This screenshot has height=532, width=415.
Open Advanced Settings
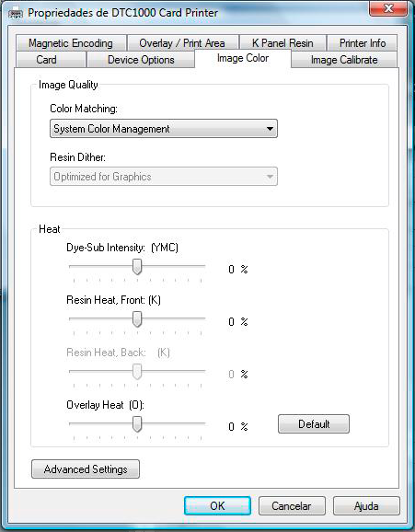[86, 469]
